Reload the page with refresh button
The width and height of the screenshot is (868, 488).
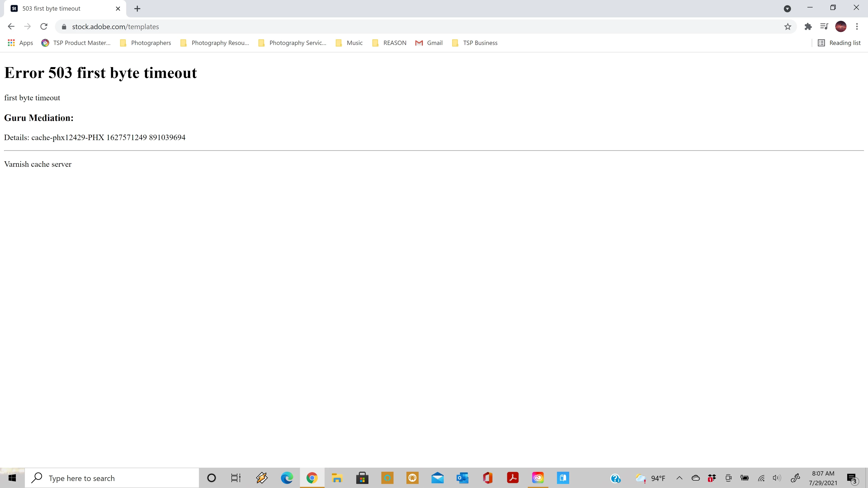tap(44, 27)
